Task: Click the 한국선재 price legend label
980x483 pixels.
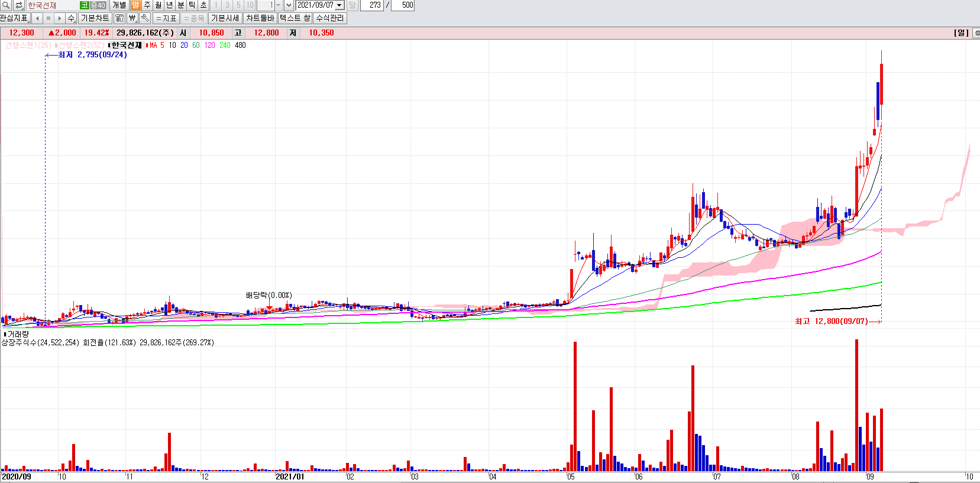Action: coord(125,46)
